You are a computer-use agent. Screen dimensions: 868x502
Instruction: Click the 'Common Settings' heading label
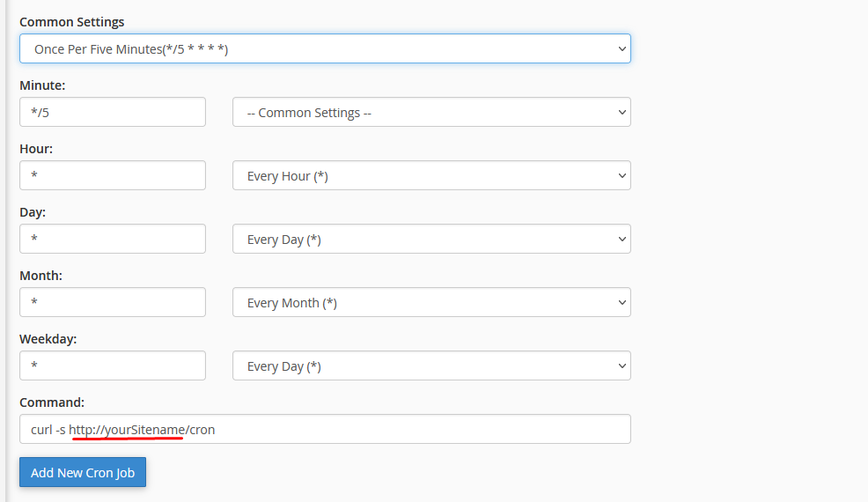click(71, 21)
